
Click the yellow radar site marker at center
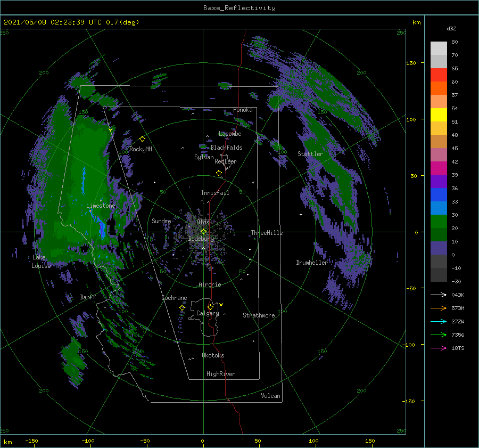[x=203, y=232]
